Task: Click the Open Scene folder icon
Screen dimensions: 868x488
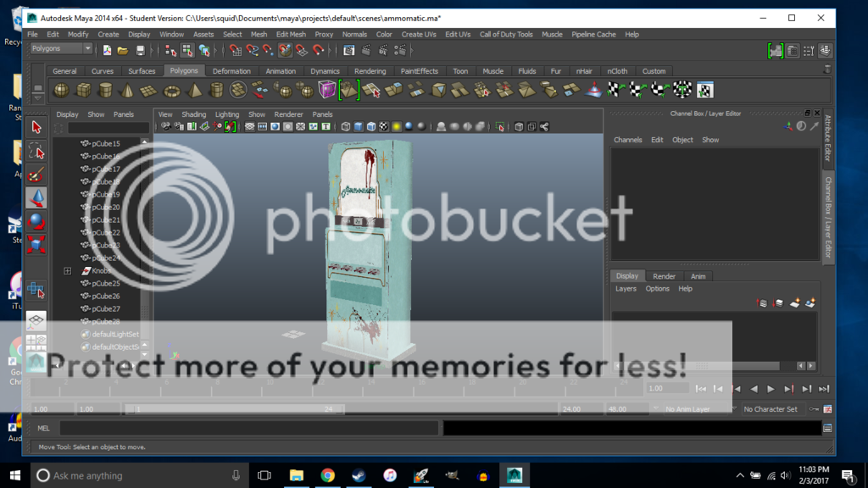Action: [123, 51]
